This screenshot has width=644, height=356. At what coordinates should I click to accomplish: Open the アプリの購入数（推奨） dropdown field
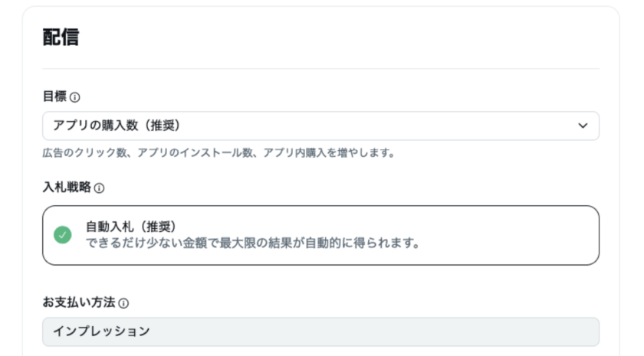coord(320,126)
